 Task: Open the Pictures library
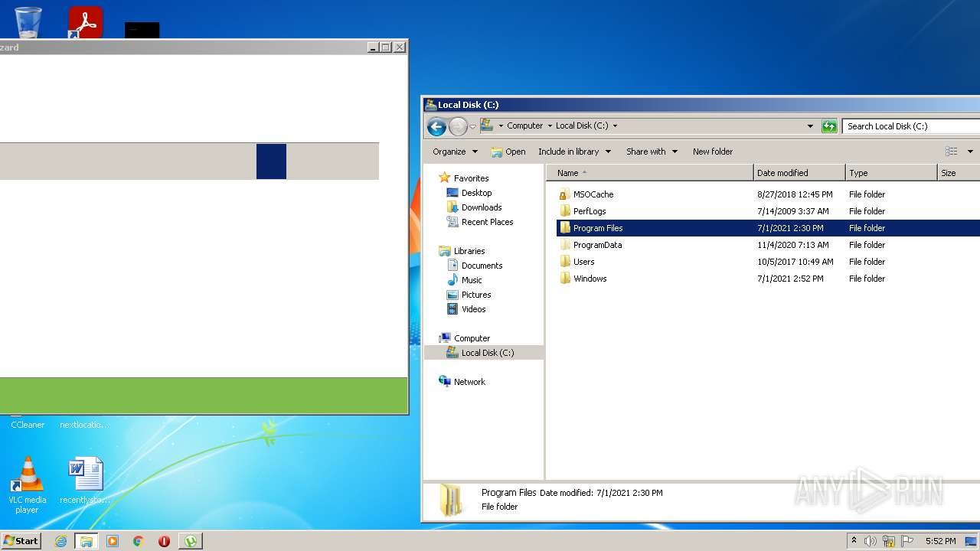pos(476,295)
